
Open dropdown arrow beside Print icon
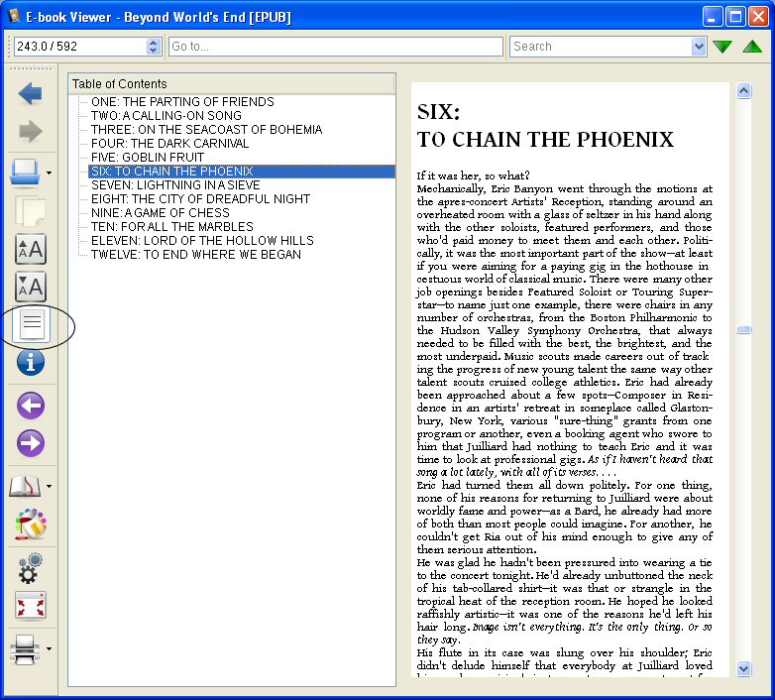[49, 649]
